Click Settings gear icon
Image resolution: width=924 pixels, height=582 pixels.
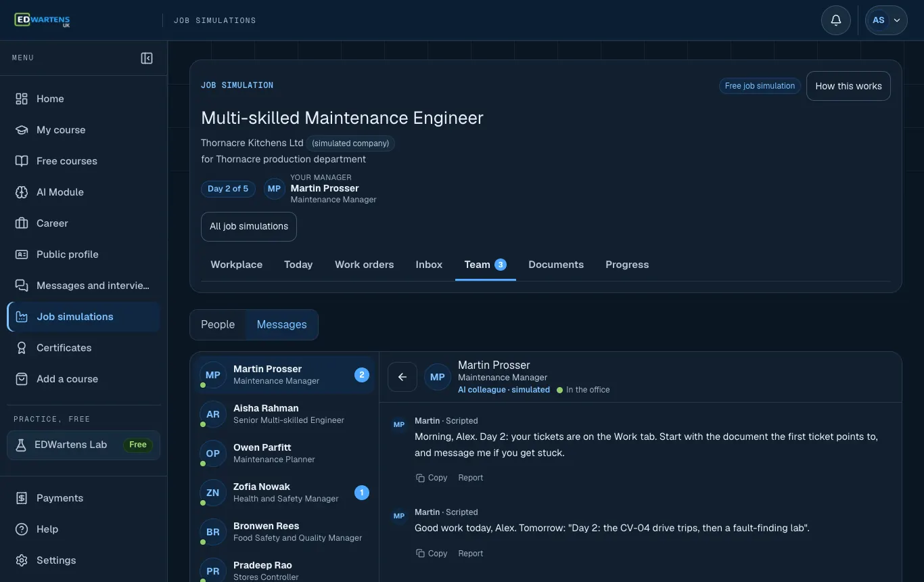(x=22, y=560)
